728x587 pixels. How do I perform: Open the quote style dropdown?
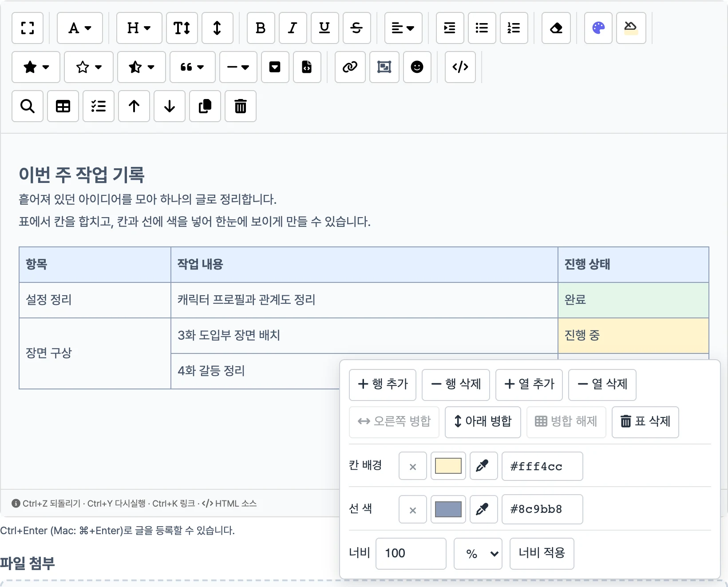pos(193,67)
